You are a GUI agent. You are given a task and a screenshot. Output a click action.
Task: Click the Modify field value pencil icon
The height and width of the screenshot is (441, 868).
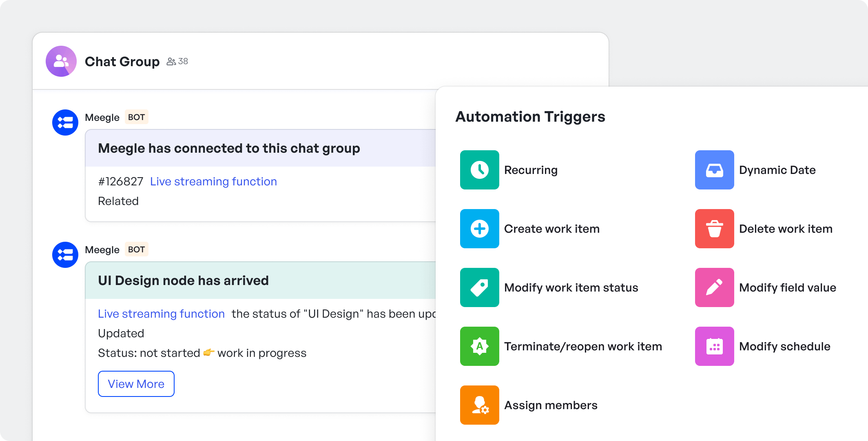click(x=714, y=287)
